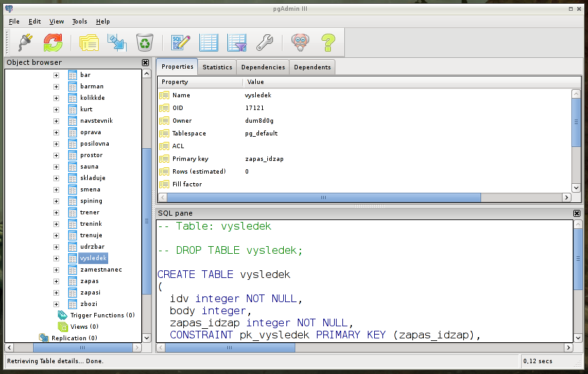Switch to the Statistics tab
The image size is (588, 374).
click(x=217, y=67)
